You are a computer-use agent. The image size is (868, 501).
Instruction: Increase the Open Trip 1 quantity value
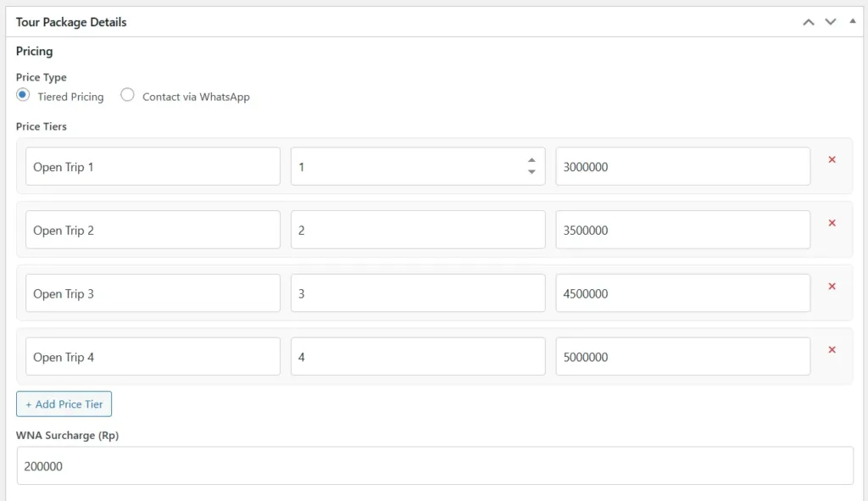[x=531, y=160]
